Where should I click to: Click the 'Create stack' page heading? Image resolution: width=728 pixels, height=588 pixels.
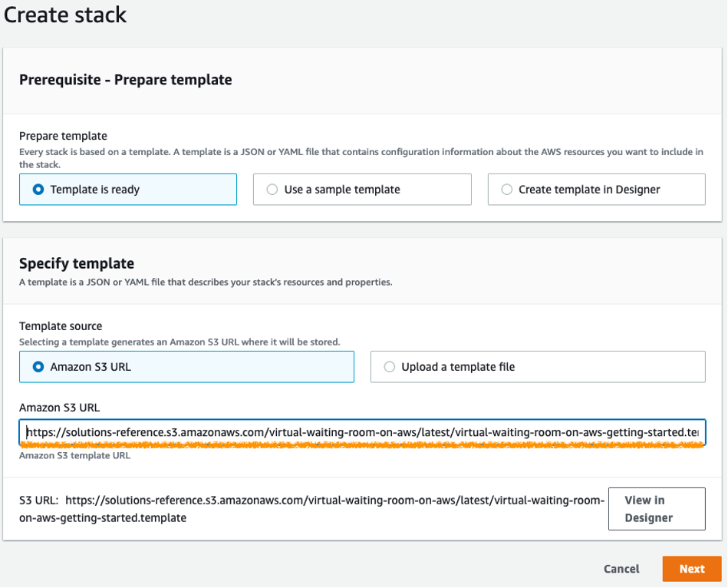coord(65,15)
